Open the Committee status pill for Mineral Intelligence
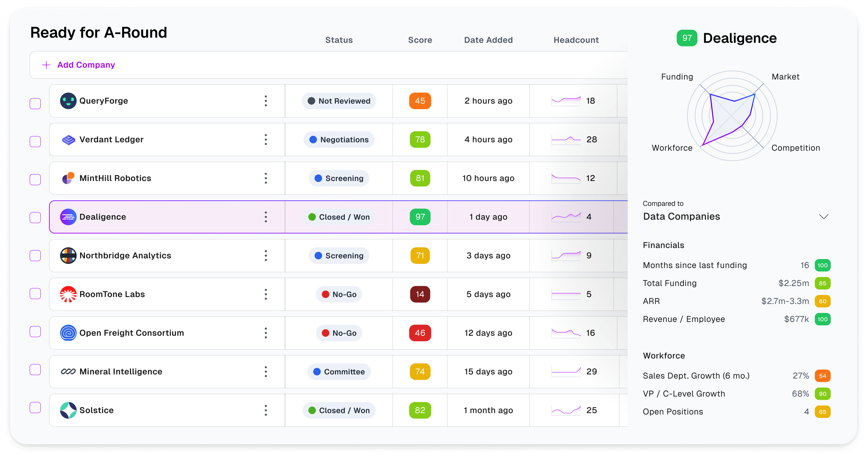 point(339,371)
